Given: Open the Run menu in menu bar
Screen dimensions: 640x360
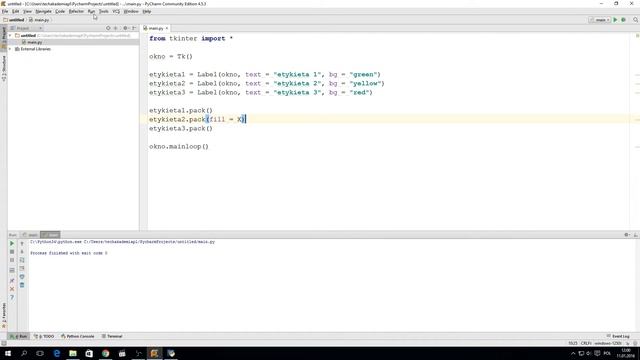Looking at the screenshot, I should (91, 11).
